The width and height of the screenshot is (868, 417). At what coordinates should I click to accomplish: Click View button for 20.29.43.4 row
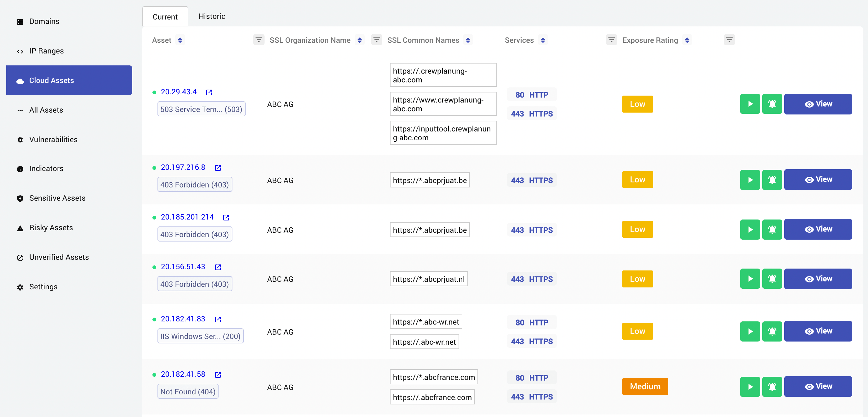(818, 104)
